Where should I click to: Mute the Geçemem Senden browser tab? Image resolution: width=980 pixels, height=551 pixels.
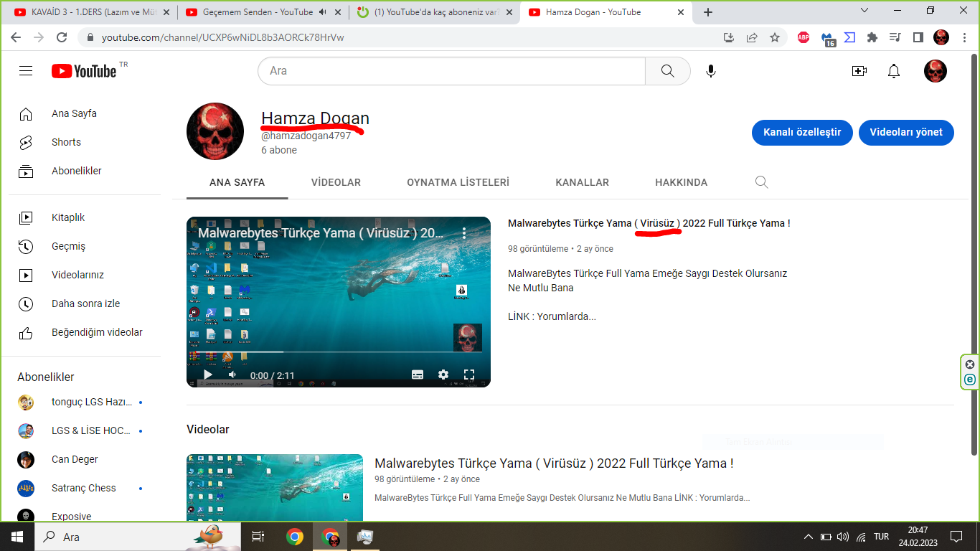tap(322, 12)
